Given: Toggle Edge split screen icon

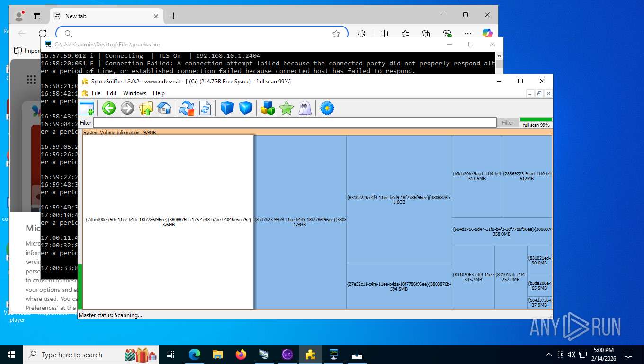Looking at the screenshot, I should click(384, 34).
